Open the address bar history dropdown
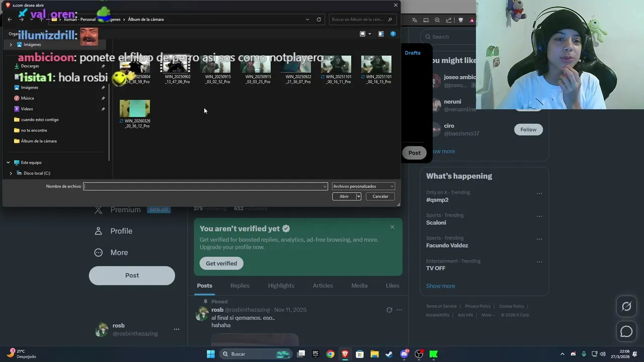The image size is (644, 362). click(307, 19)
